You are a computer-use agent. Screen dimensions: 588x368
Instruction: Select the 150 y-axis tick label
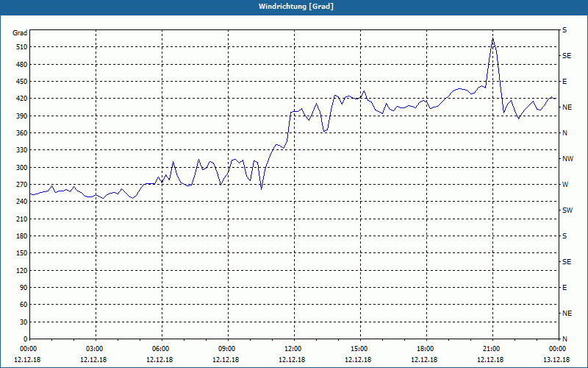coord(22,253)
